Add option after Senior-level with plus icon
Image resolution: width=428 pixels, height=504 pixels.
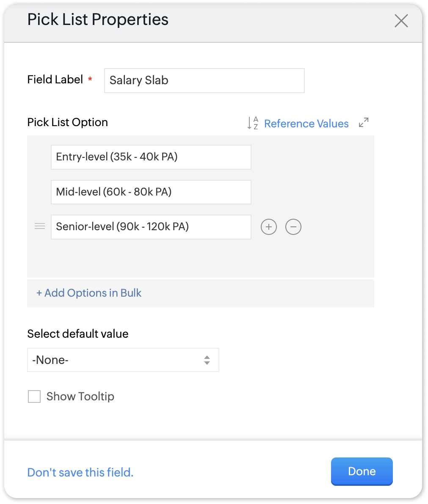click(269, 227)
